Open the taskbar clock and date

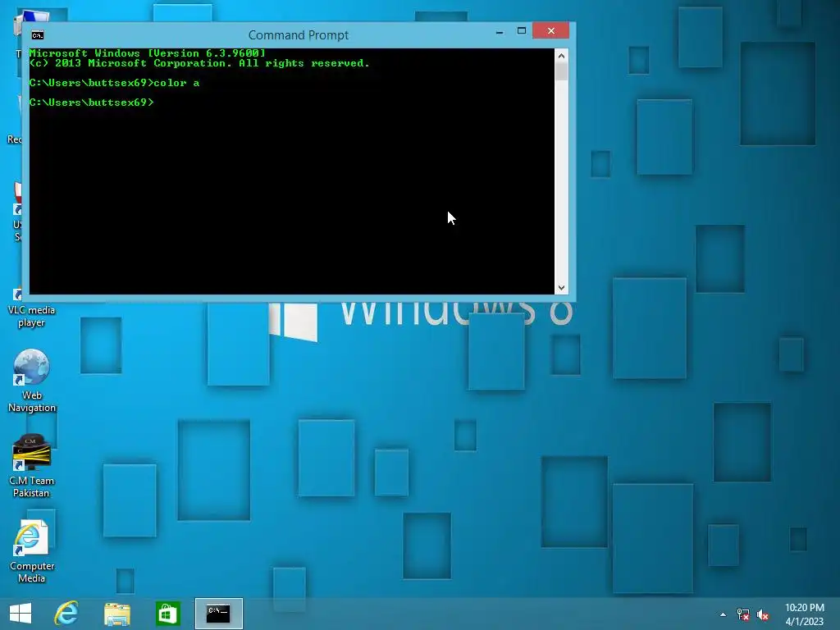[804, 614]
